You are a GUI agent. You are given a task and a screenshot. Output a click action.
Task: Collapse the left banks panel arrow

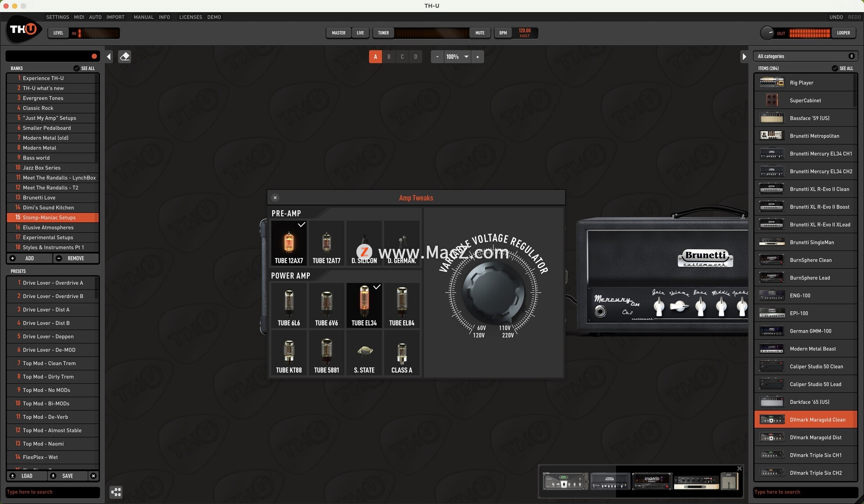(x=109, y=57)
